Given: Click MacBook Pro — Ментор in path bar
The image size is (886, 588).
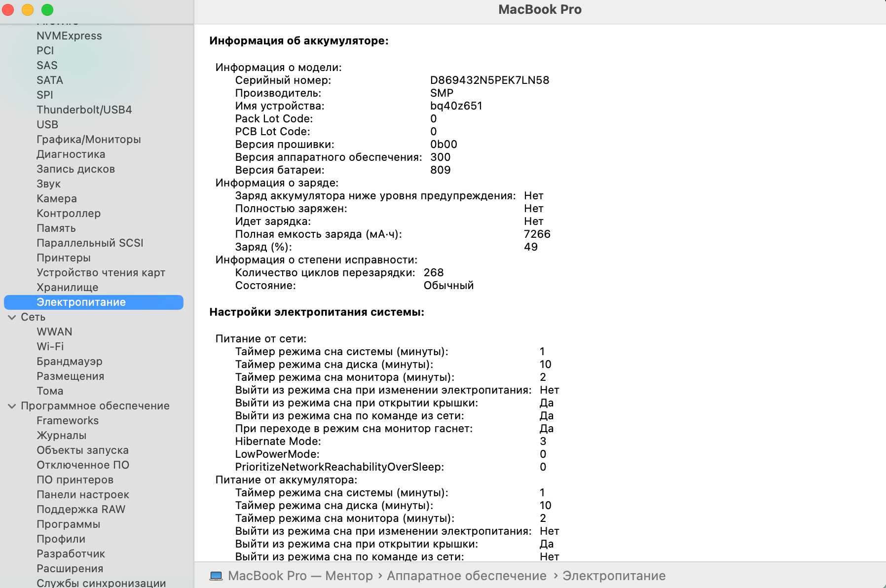Looking at the screenshot, I should pos(300,576).
